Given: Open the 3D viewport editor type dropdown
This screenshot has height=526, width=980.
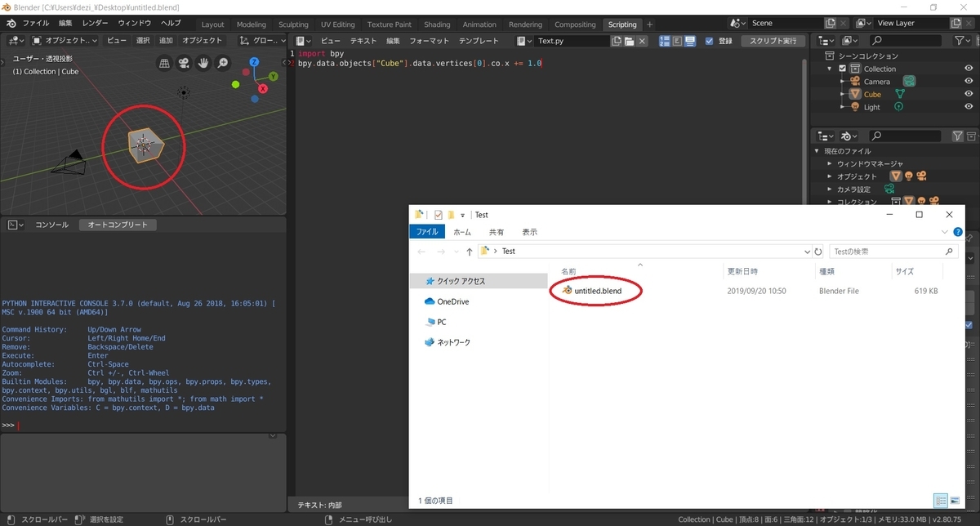Looking at the screenshot, I should pos(15,41).
